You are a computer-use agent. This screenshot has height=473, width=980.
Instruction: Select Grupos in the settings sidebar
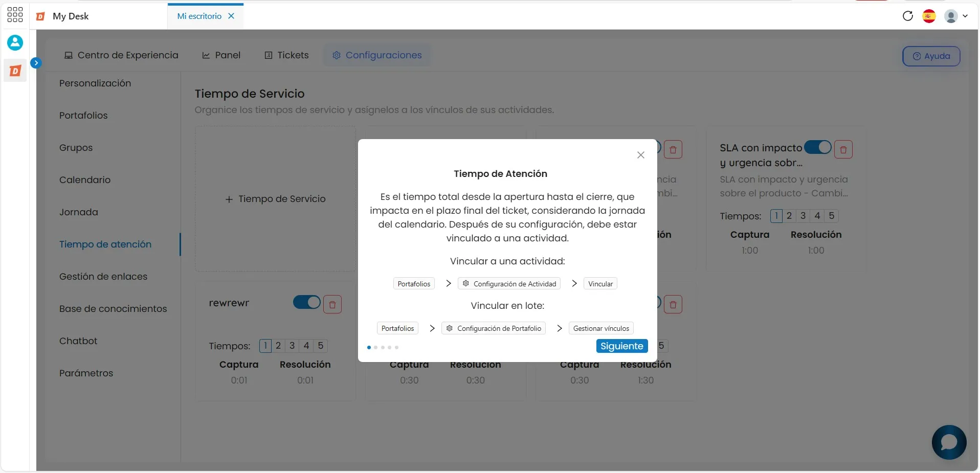76,148
